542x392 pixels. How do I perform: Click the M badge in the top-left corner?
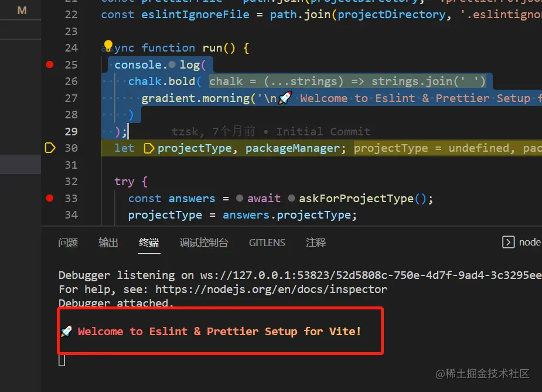click(21, 10)
